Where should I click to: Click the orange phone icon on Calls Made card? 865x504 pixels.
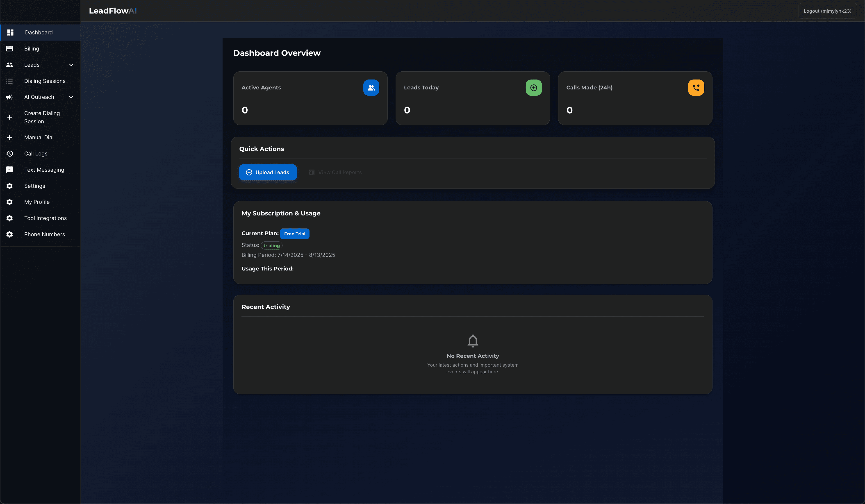(696, 87)
